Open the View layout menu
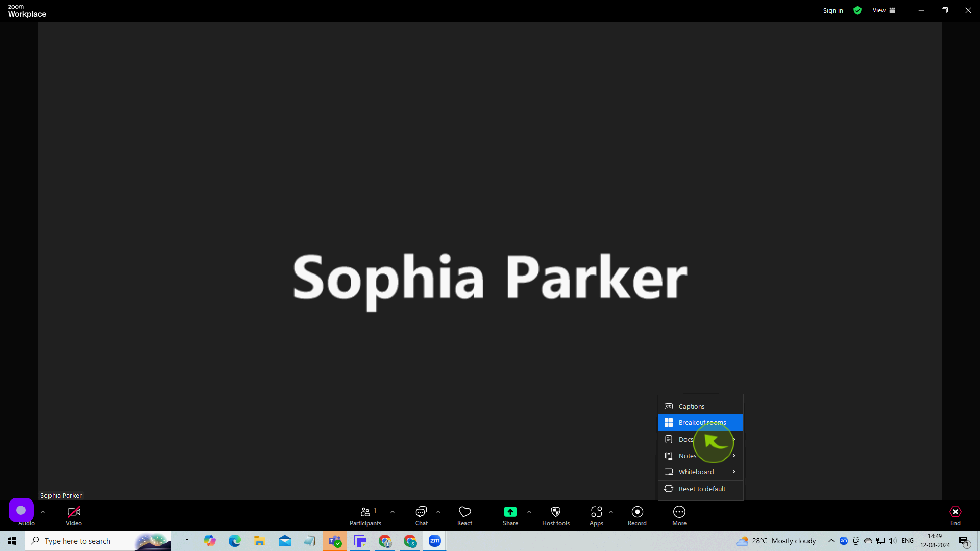 coord(884,10)
